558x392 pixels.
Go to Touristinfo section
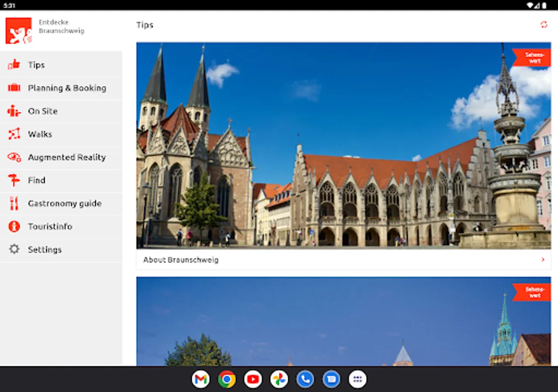[61, 226]
